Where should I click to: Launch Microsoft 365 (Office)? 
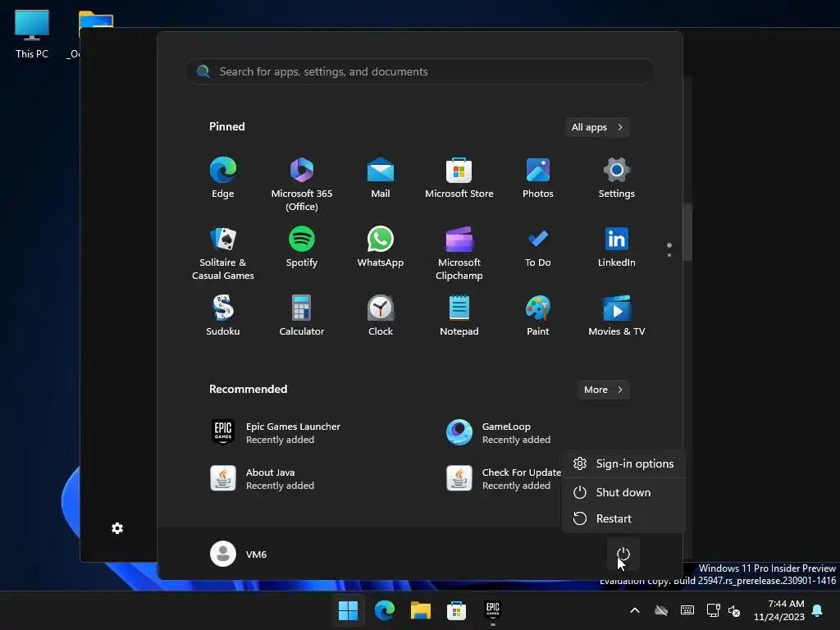[x=302, y=185]
